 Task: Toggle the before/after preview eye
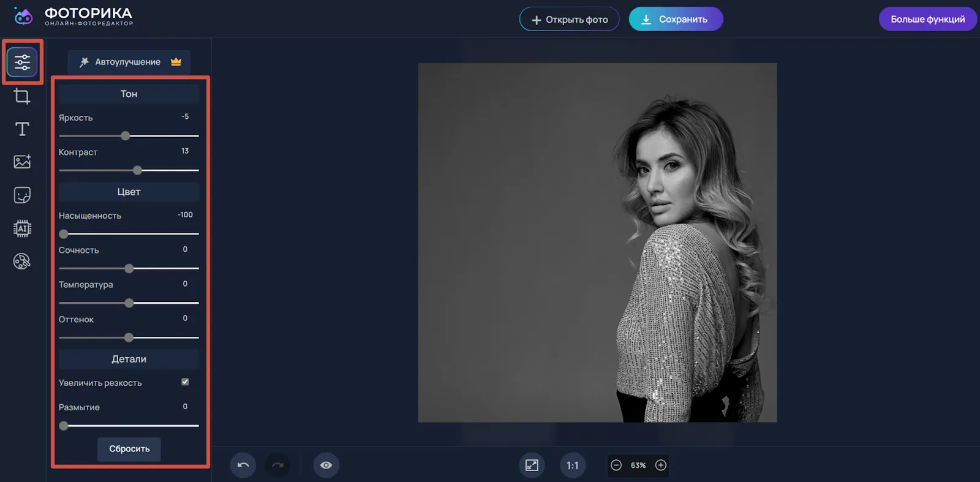(x=326, y=465)
